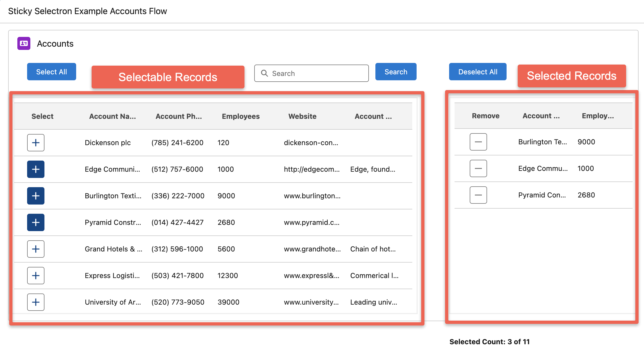644x351 pixels.
Task: Click employee count 120
Action: click(223, 143)
